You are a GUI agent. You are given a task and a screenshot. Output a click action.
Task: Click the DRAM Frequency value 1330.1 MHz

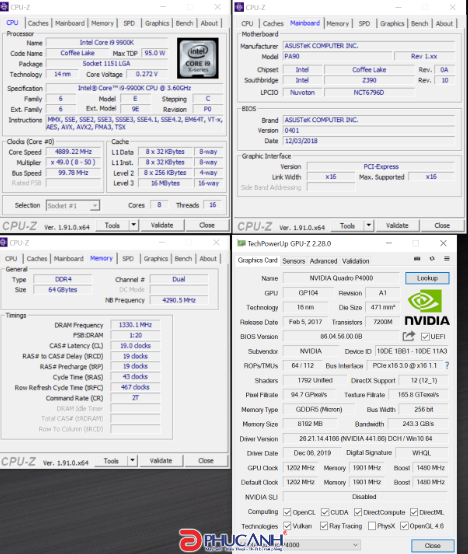pos(135,325)
